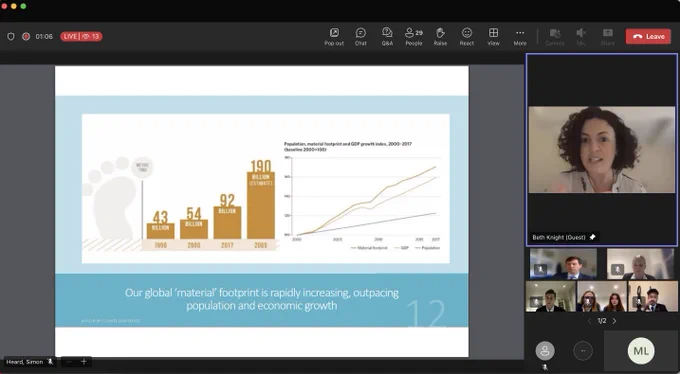680x374 pixels.
Task: Select Beth Knight's main video tile
Action: (602, 150)
